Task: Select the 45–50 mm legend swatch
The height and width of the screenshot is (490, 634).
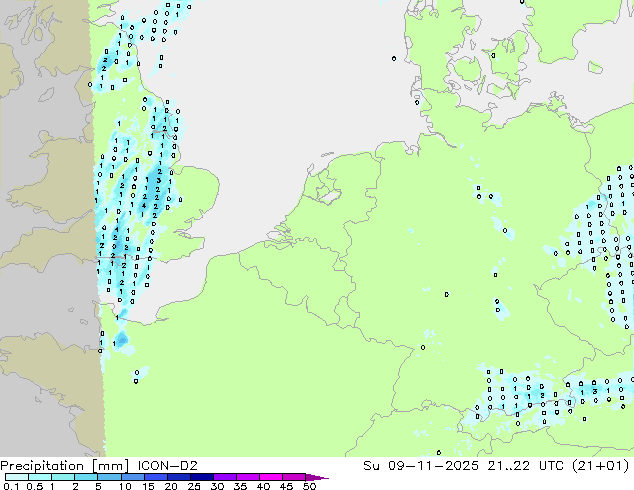Action: 293,477
